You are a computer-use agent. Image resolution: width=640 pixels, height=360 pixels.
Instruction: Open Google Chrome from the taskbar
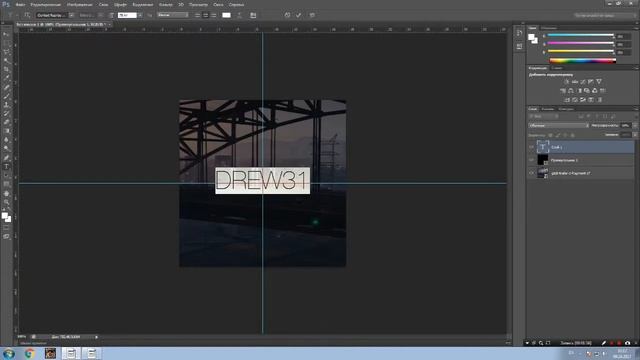pyautogui.click(x=29, y=353)
